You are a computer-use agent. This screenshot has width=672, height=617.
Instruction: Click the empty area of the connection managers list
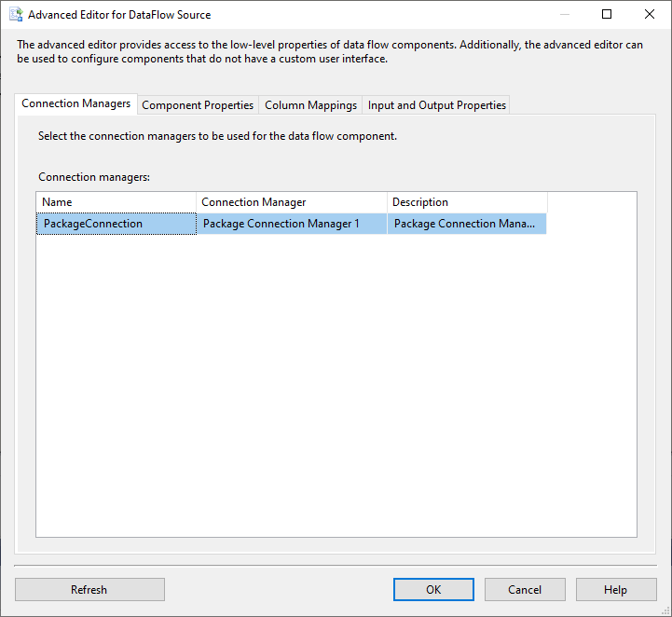pyautogui.click(x=336, y=391)
